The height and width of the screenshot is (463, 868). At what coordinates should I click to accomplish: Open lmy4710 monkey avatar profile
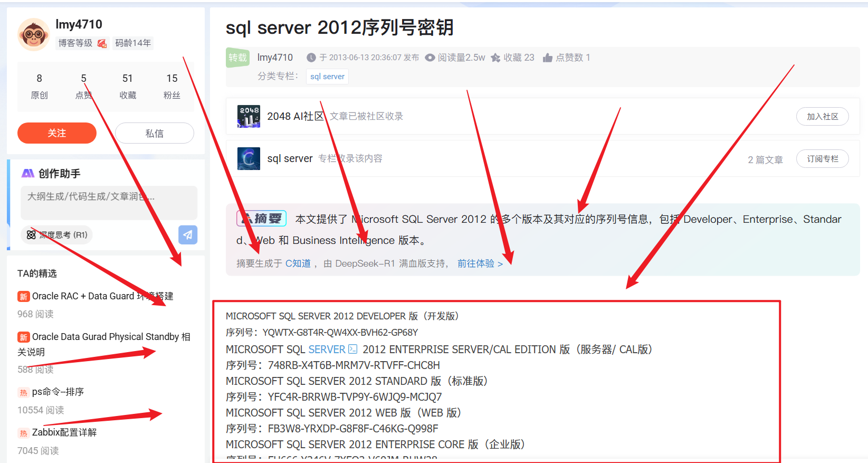[x=33, y=35]
